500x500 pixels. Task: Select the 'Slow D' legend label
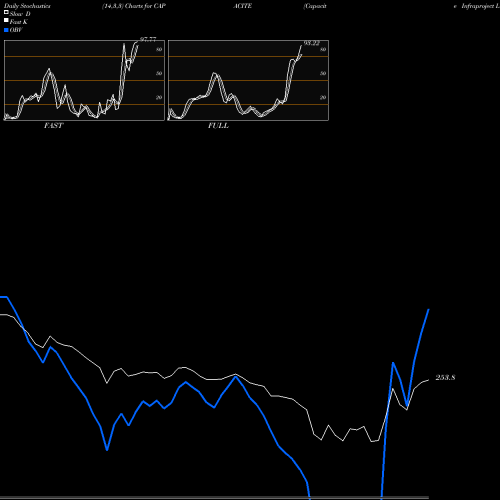pyautogui.click(x=20, y=14)
